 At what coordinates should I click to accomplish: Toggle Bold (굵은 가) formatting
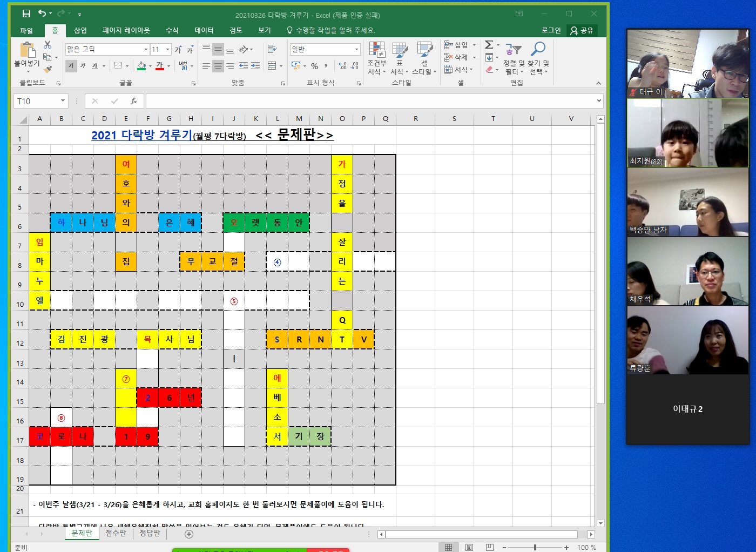point(71,66)
